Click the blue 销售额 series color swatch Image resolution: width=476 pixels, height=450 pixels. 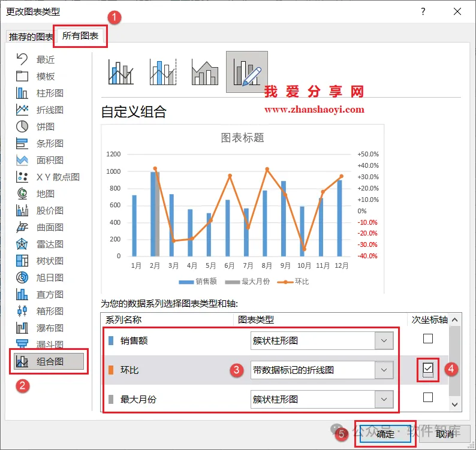(x=111, y=340)
